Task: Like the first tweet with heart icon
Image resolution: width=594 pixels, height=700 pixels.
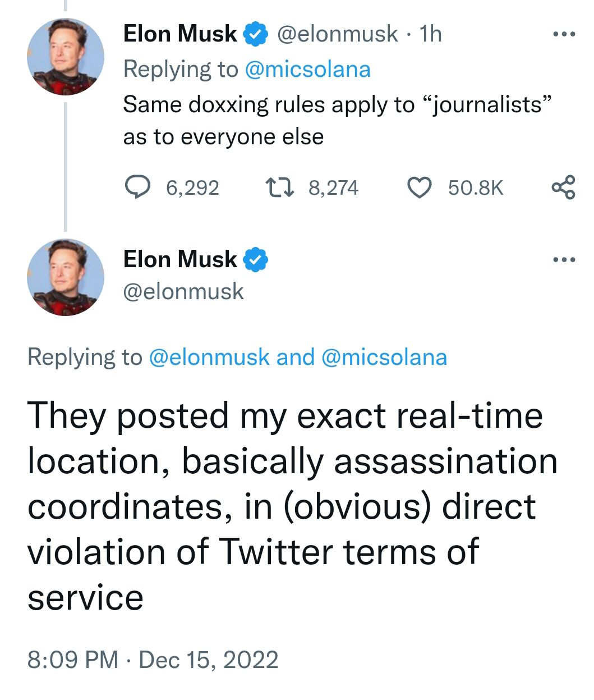Action: click(419, 187)
